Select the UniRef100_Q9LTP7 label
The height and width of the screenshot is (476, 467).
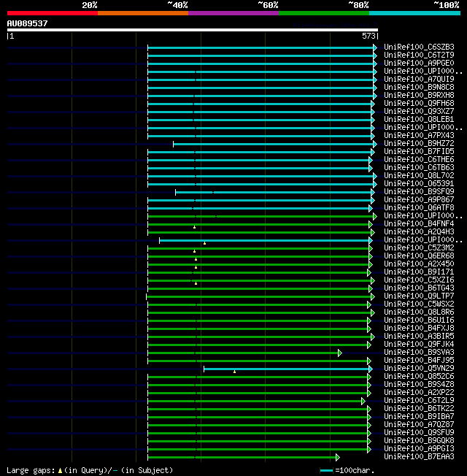coord(419,296)
